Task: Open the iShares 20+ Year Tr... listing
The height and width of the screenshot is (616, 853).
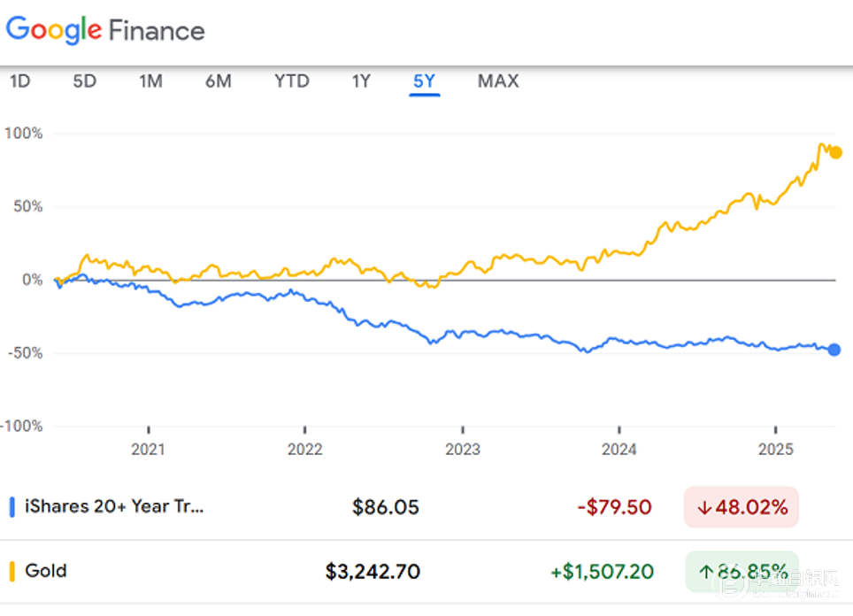Action: pyautogui.click(x=114, y=507)
